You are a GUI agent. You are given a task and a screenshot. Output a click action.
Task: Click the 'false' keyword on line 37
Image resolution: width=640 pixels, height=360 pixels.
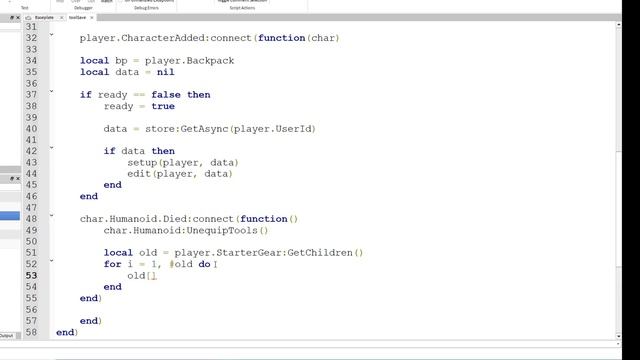point(166,95)
